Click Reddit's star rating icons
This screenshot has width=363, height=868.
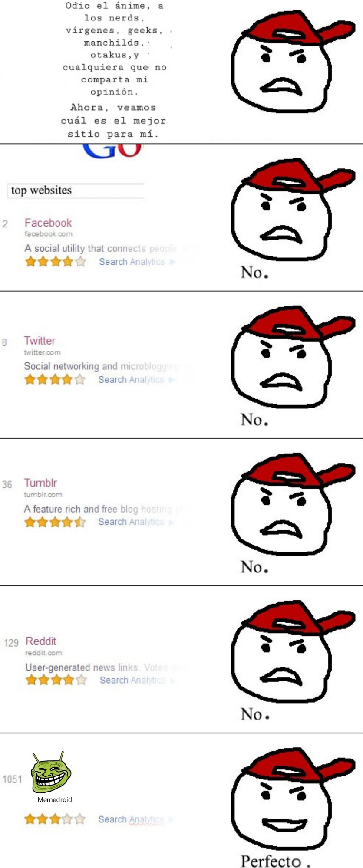click(56, 680)
